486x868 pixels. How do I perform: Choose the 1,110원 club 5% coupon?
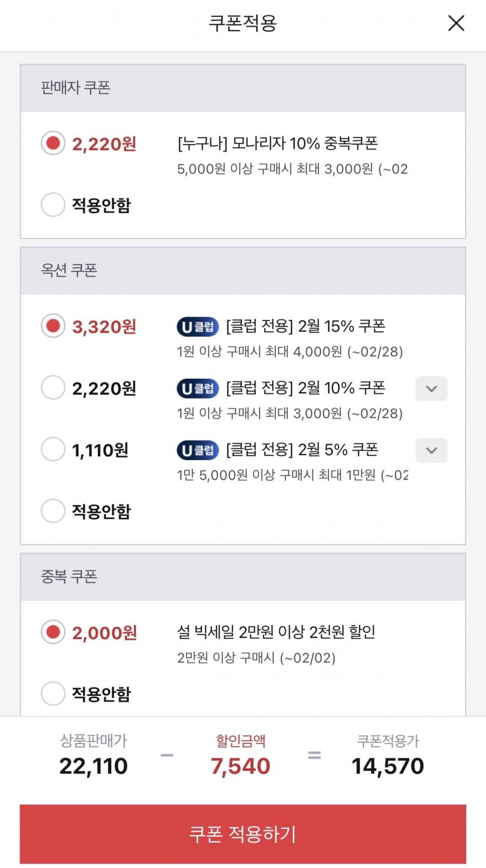tap(53, 449)
